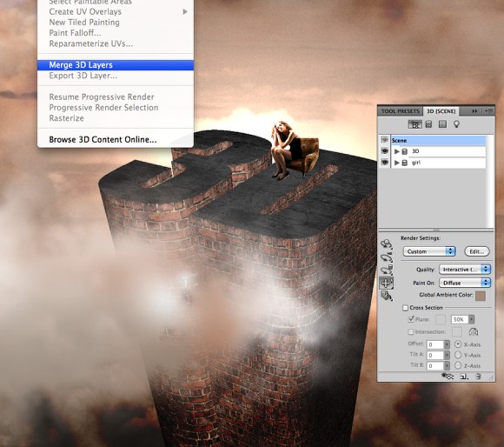Click the mesh icon beside the girl row
This screenshot has width=504, height=447.
(x=405, y=163)
